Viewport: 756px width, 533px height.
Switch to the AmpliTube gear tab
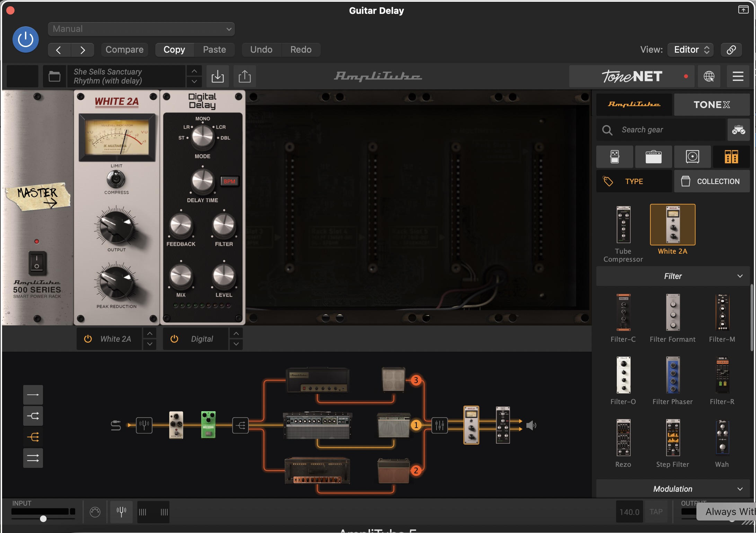(634, 104)
